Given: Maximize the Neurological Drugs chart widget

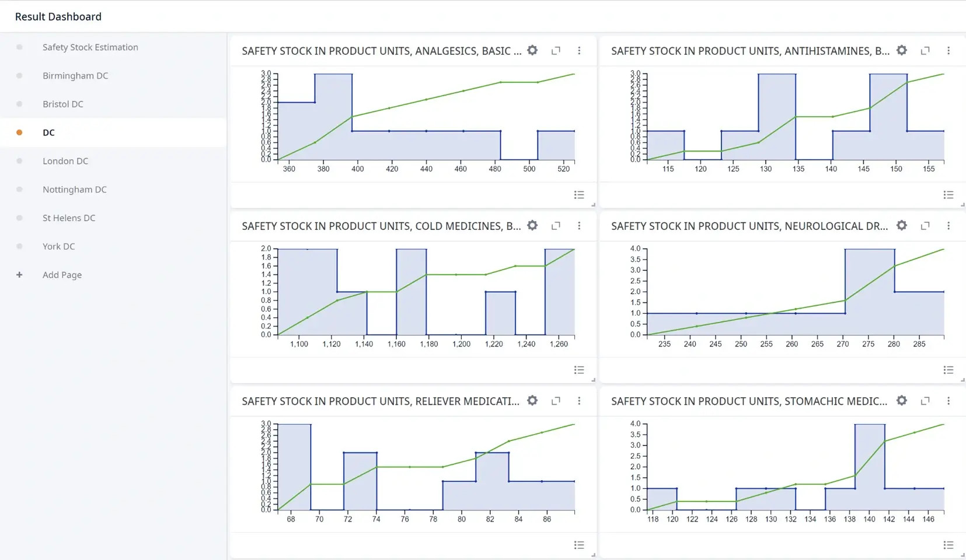Looking at the screenshot, I should point(925,226).
